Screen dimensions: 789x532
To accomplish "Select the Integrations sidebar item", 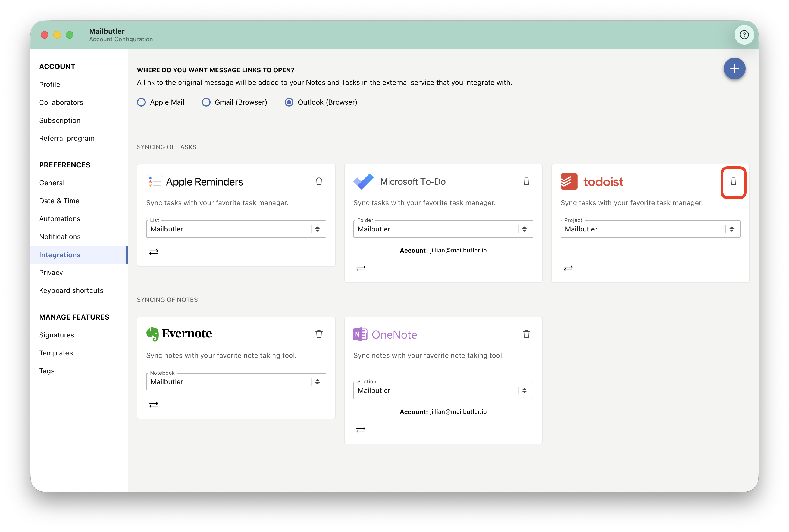I will pyautogui.click(x=79, y=255).
